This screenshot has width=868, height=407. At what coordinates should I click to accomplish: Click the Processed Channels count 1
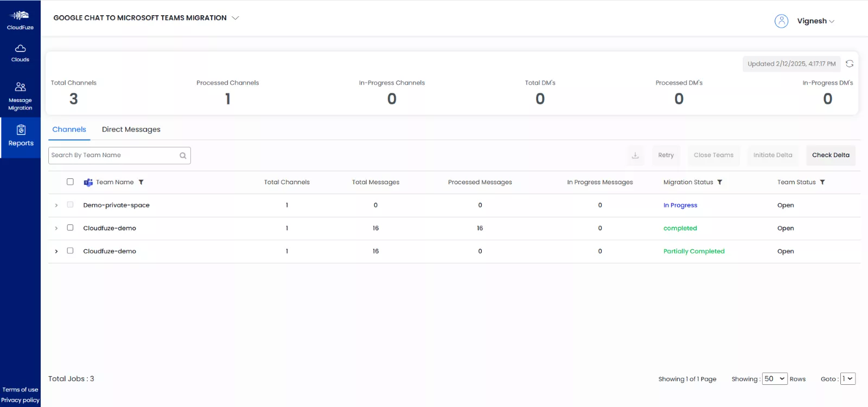tap(228, 99)
